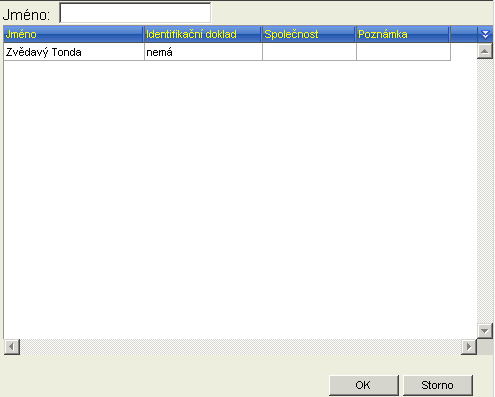Sort by the Poznámka column header

tap(403, 34)
